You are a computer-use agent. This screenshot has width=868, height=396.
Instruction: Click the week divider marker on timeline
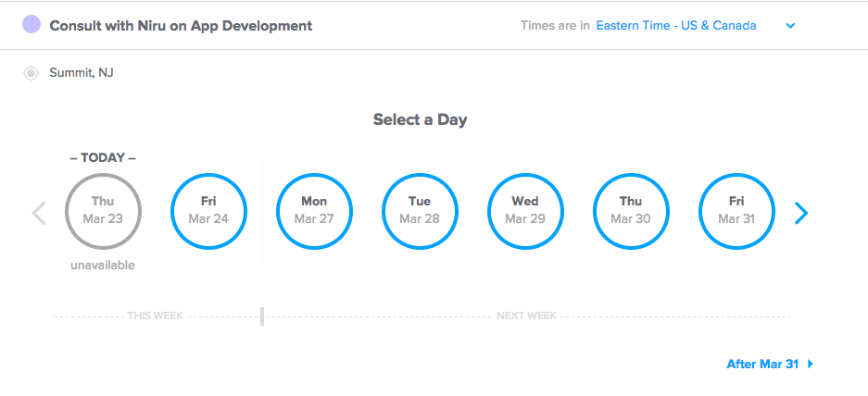tap(262, 316)
